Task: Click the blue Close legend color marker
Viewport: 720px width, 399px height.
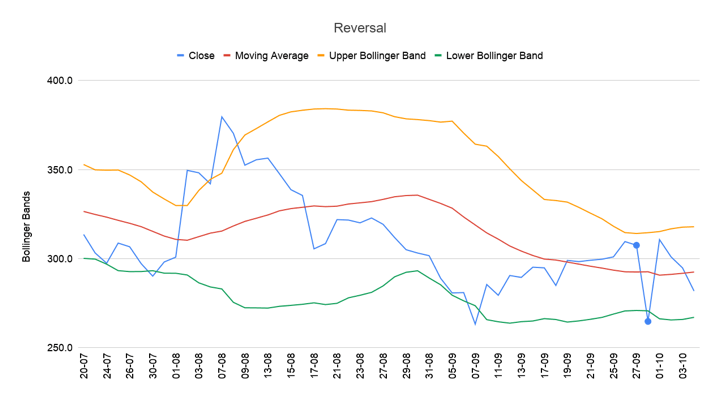Action: pyautogui.click(x=181, y=56)
